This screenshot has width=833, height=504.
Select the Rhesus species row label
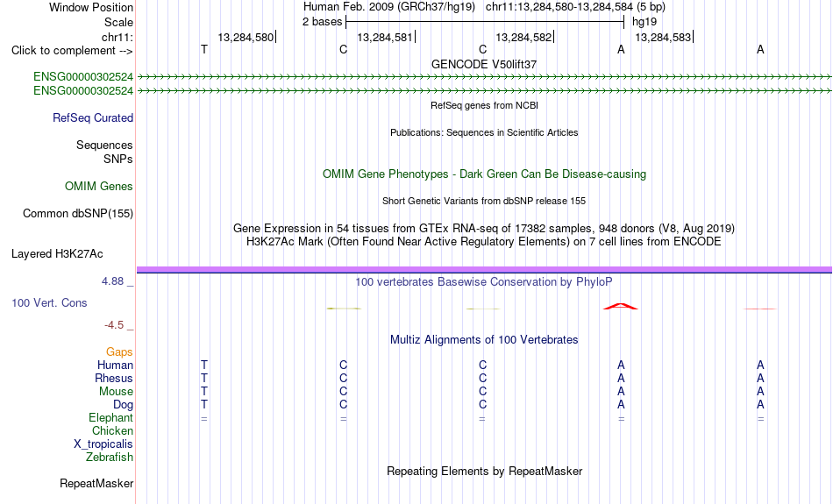114,378
